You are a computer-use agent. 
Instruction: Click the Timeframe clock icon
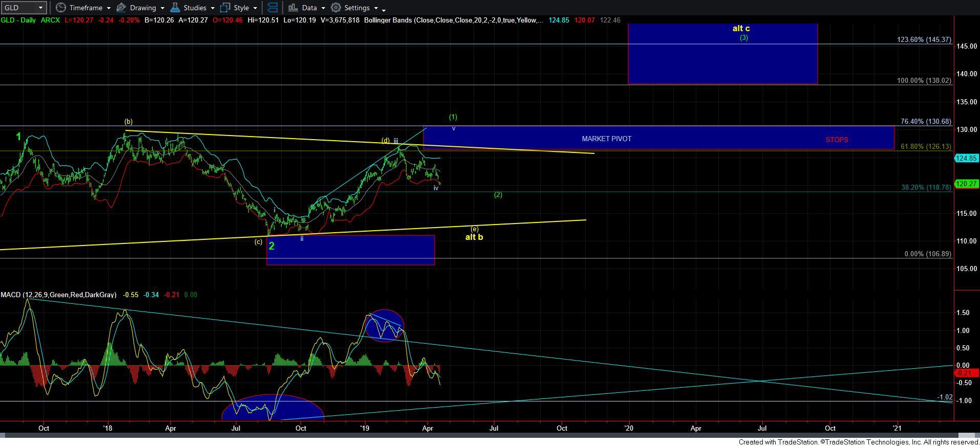pyautogui.click(x=61, y=8)
